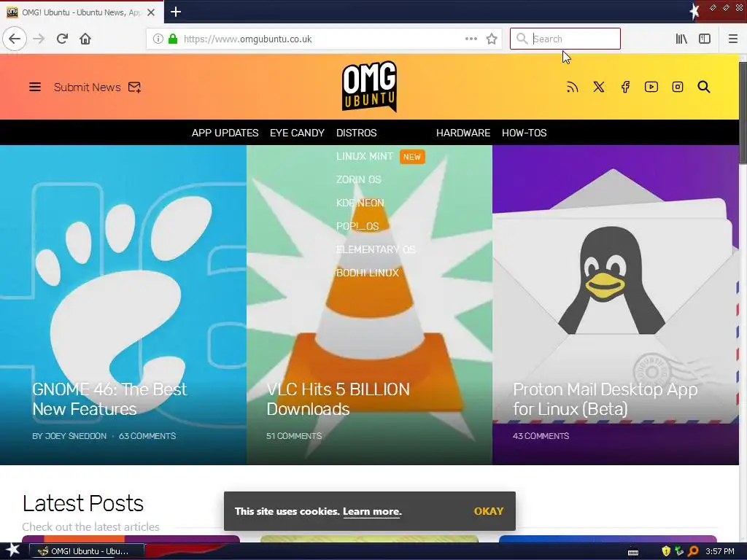Click the orange magnifier tray icon
Viewport: 747px width, 560px height.
[x=693, y=551]
